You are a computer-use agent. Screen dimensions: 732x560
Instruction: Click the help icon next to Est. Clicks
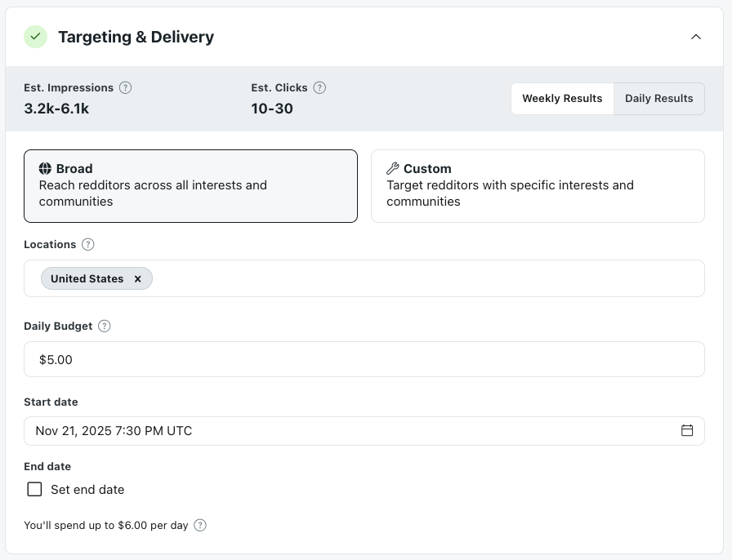319,87
